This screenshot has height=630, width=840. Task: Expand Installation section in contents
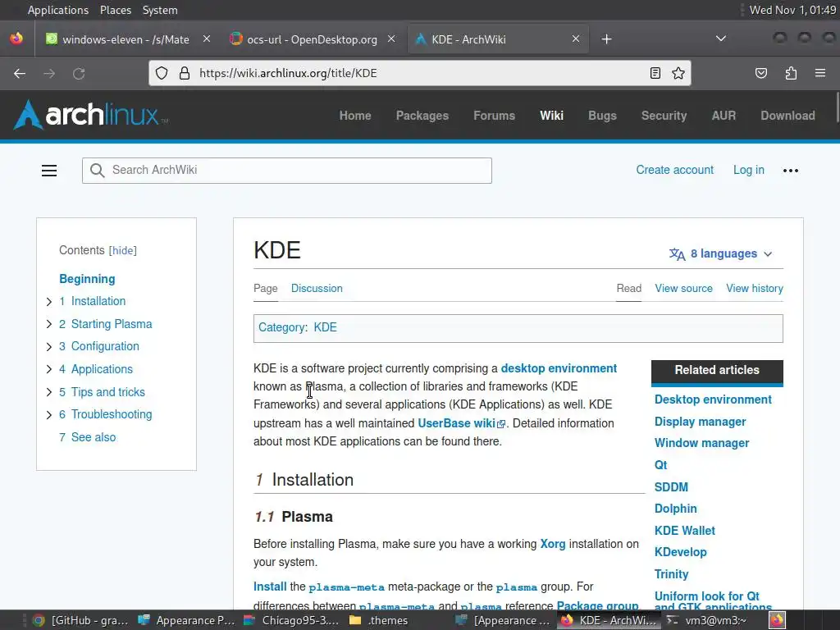pos(48,302)
